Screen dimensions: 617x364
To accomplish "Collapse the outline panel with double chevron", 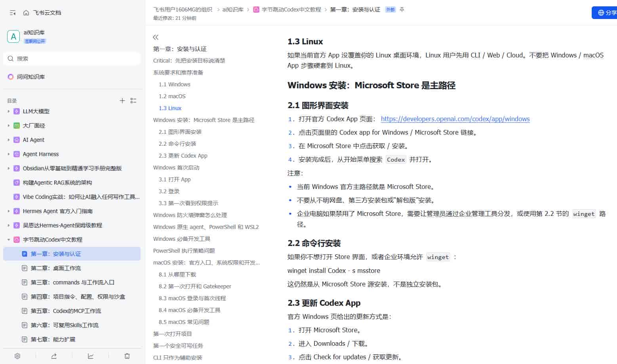I will (156, 37).
